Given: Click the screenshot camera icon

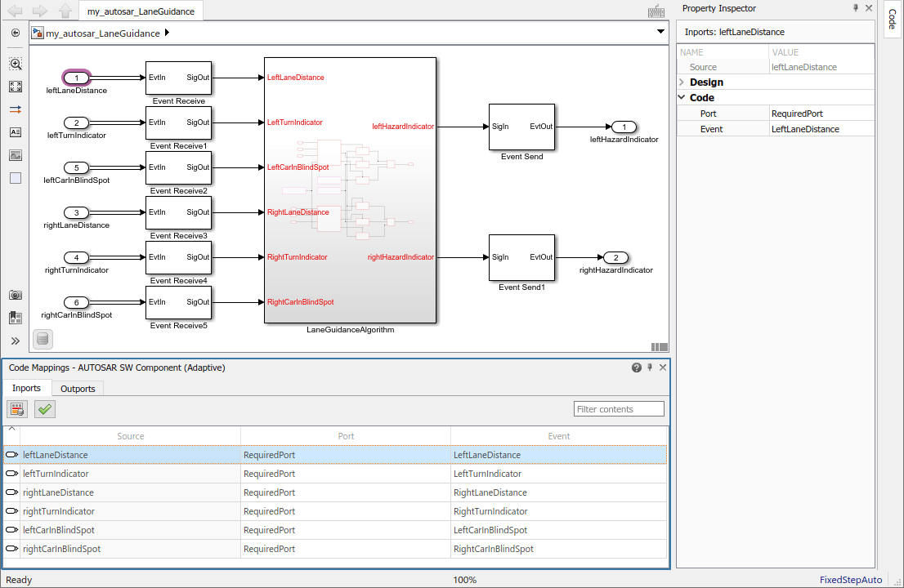Looking at the screenshot, I should click(x=16, y=295).
